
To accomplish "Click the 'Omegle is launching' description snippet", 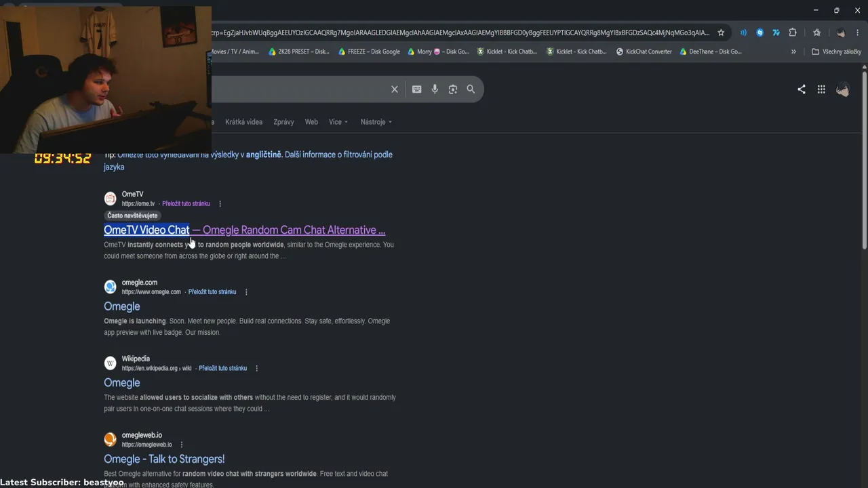I will point(247,327).
